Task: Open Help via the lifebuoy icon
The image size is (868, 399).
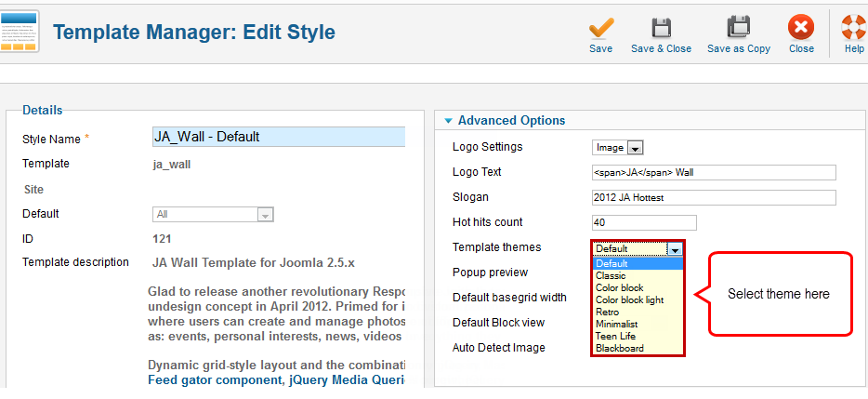Action: pos(854,27)
